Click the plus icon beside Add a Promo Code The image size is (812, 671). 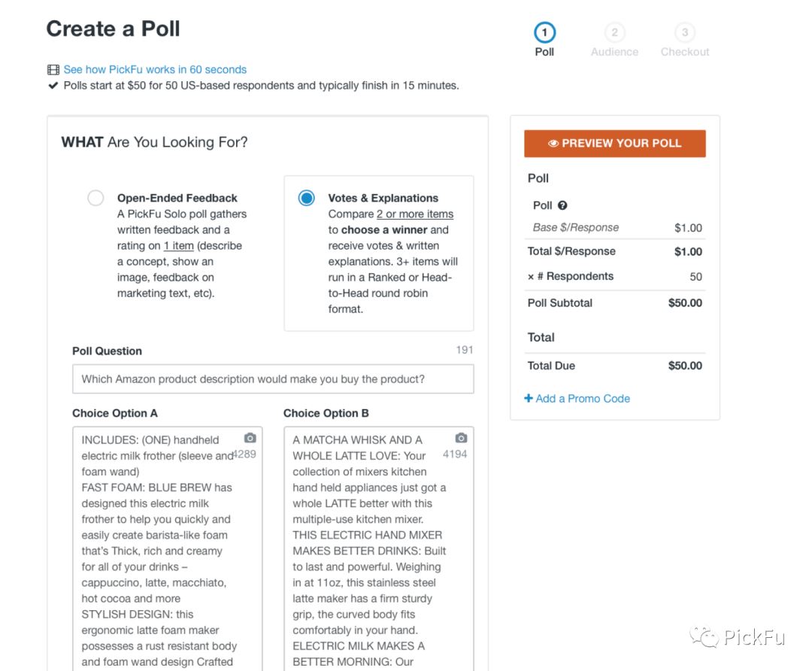[x=529, y=398]
